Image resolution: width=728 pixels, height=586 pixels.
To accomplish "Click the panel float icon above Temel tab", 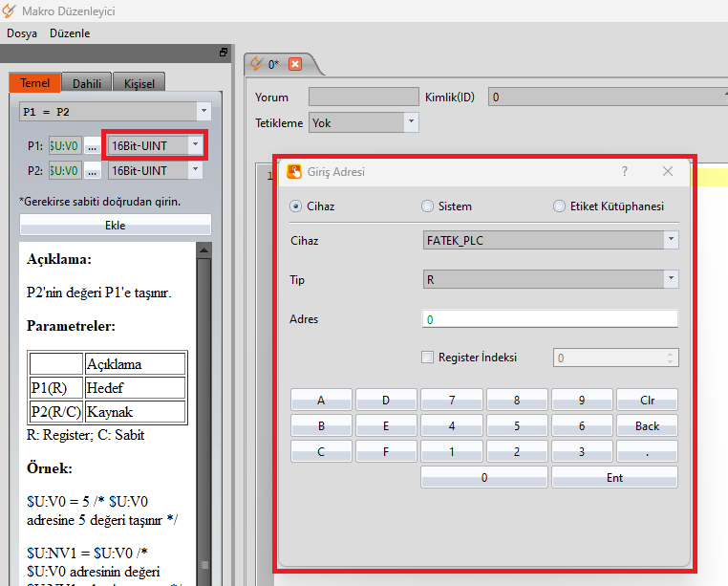I will (224, 52).
